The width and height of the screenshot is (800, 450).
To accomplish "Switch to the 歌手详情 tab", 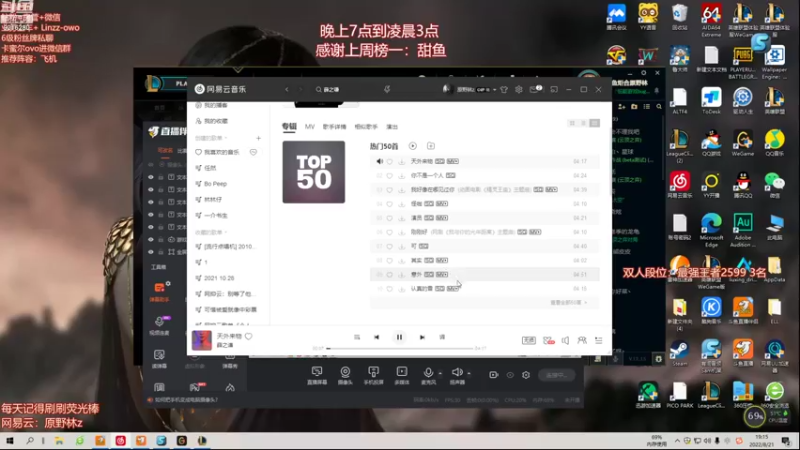I will [334, 127].
